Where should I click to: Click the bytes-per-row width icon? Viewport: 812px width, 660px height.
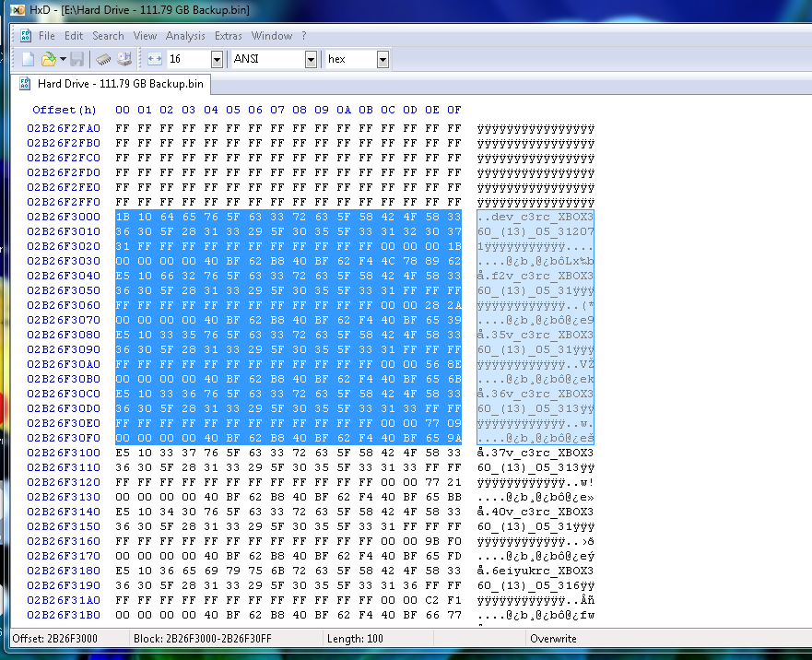point(154,59)
